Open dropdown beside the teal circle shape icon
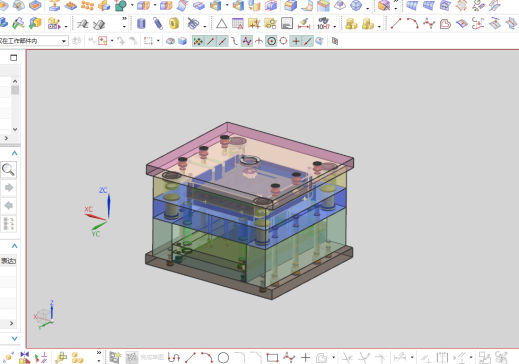The height and width of the screenshot is (364, 519). (132, 5)
